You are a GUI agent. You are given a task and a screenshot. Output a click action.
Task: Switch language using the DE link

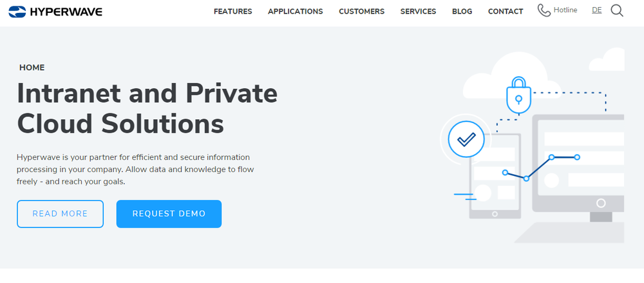coord(597,10)
